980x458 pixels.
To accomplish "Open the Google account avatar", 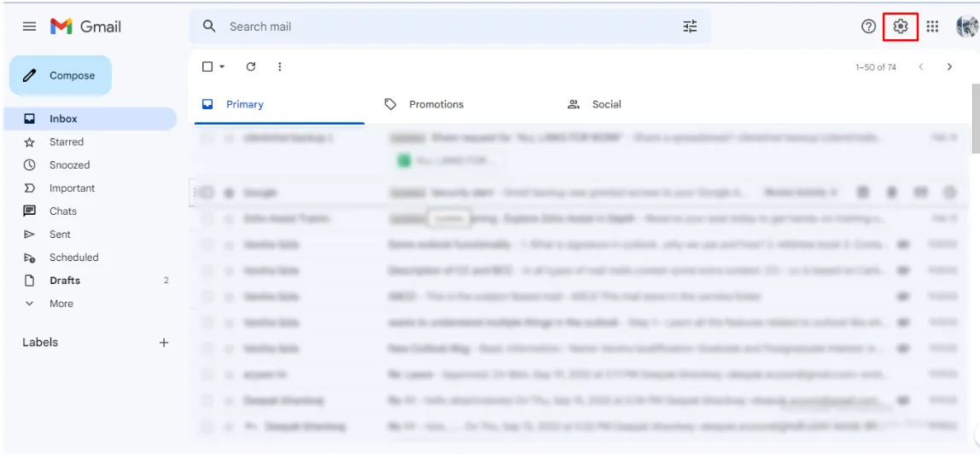I will 967,26.
